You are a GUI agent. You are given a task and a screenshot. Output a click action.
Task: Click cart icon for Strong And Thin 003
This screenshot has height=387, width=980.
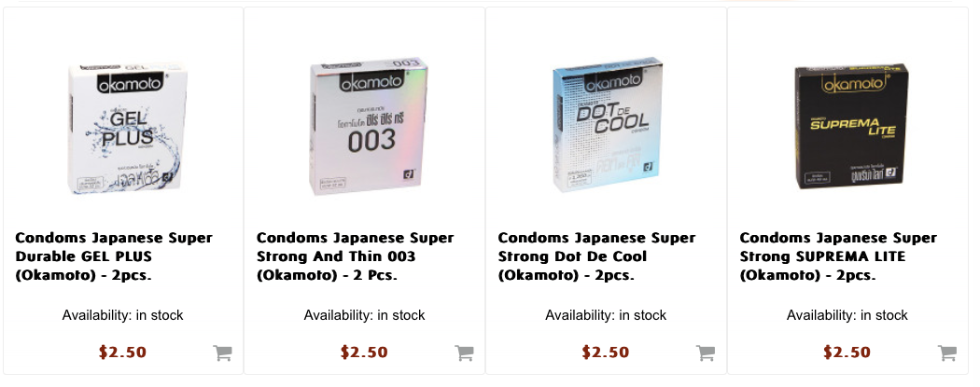(464, 352)
